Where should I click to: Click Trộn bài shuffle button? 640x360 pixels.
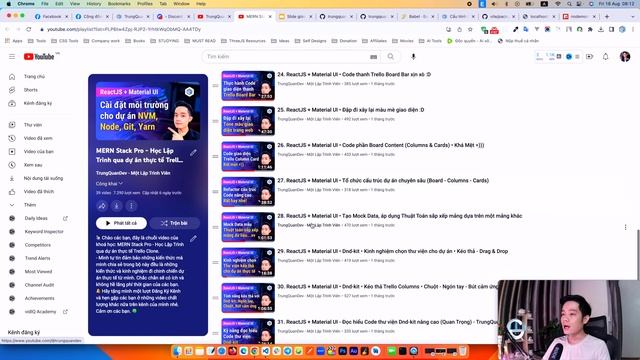pyautogui.click(x=175, y=223)
